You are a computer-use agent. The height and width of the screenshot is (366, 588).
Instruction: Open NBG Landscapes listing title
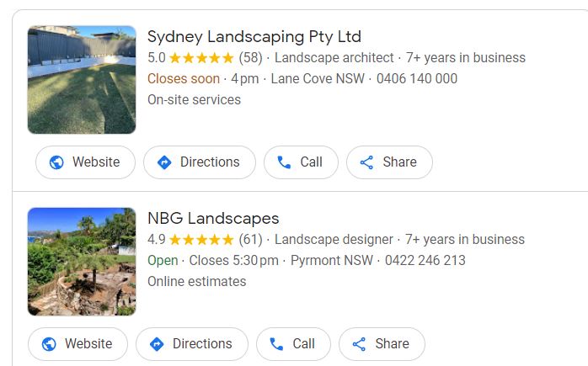(x=213, y=218)
